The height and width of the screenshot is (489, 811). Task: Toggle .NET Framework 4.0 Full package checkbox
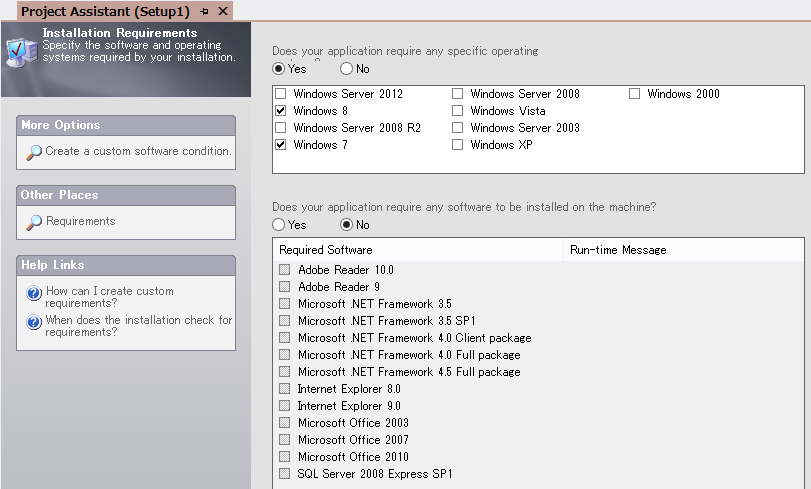point(284,354)
